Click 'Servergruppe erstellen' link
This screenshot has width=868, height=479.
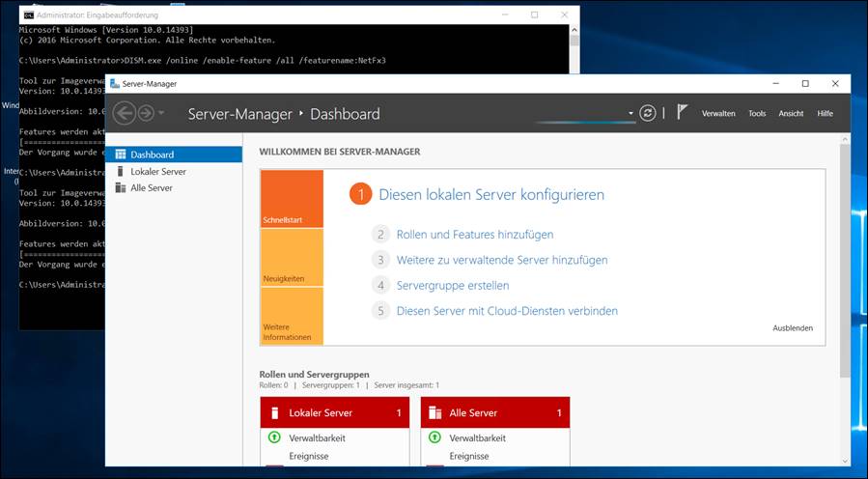tap(452, 285)
